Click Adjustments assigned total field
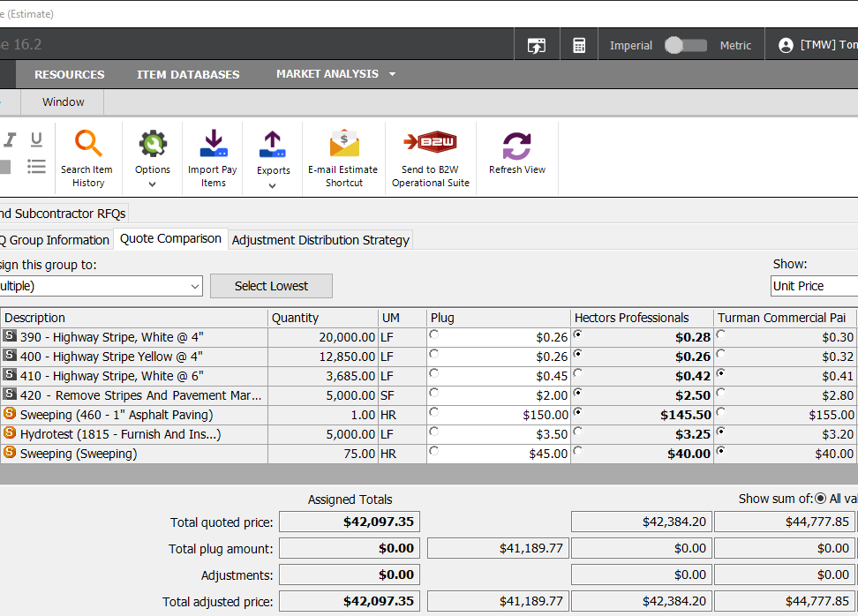 350,575
